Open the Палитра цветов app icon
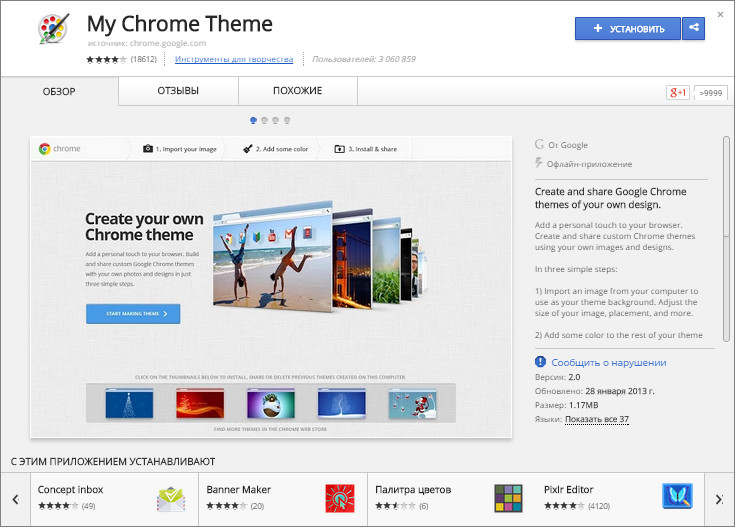Viewport: 735px width, 527px height. click(x=509, y=497)
